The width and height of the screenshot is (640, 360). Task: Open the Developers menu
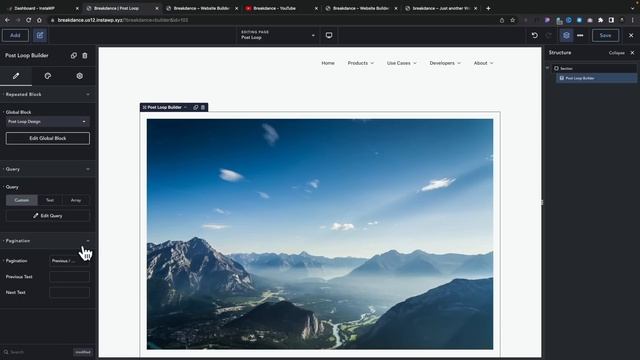[x=445, y=63]
